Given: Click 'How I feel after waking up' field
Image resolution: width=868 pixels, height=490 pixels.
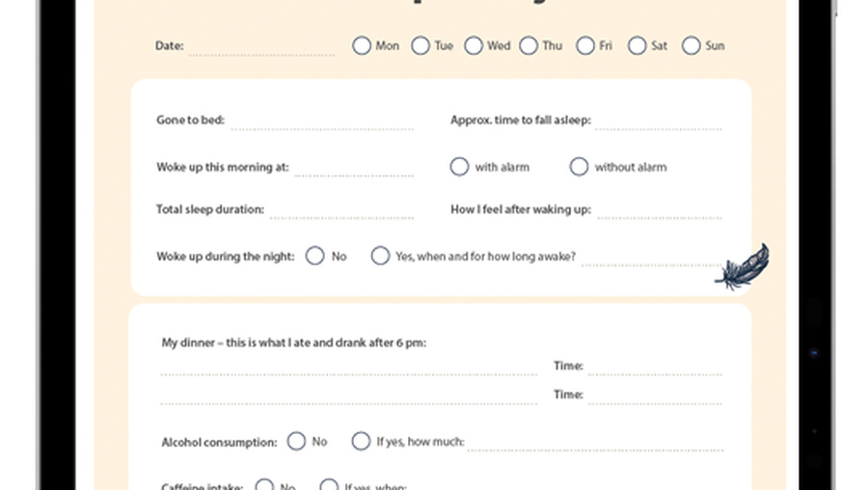Looking at the screenshot, I should coord(660,211).
